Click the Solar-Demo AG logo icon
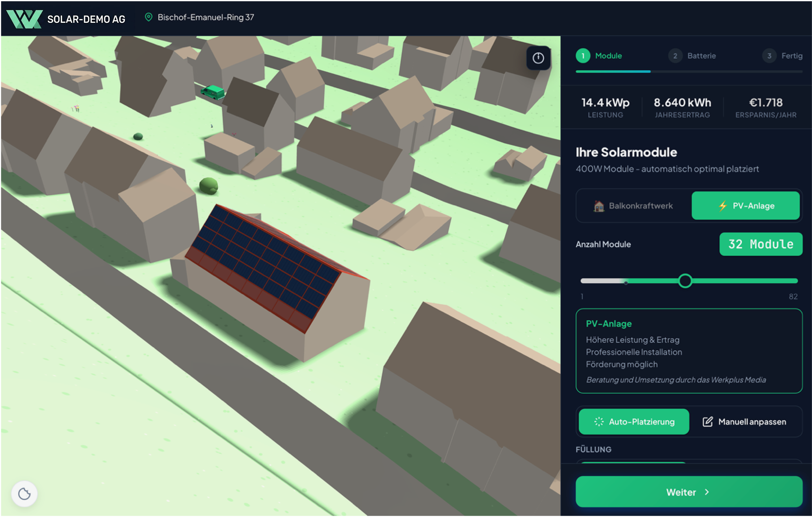 pos(24,19)
